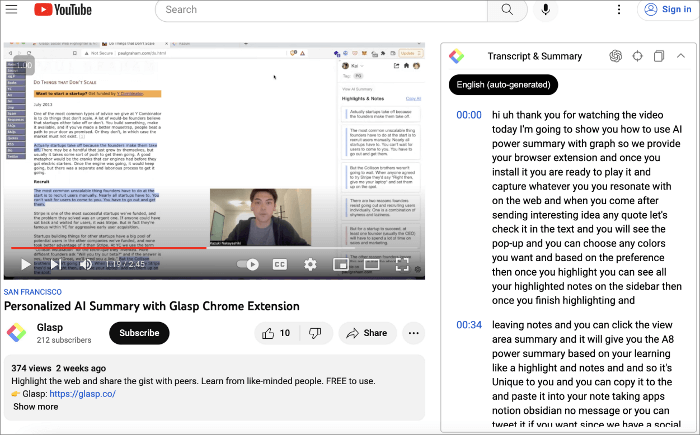Toggle the autoplay switch in player
700x435 pixels.
pyautogui.click(x=248, y=264)
